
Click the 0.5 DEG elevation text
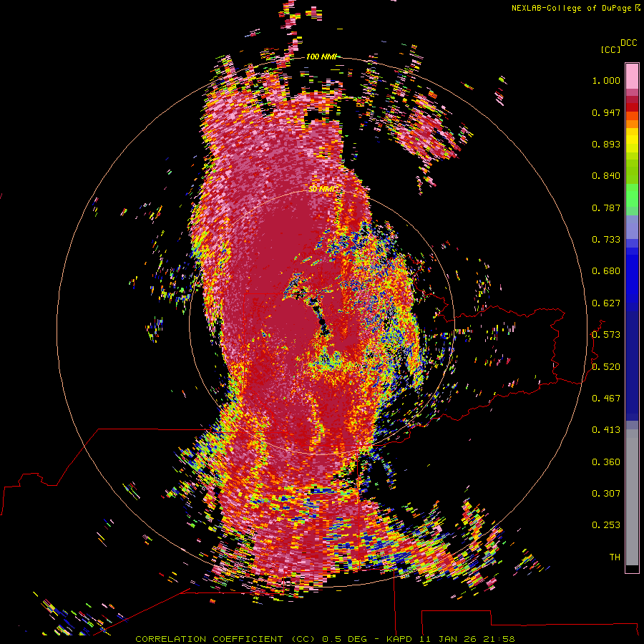tap(345, 639)
